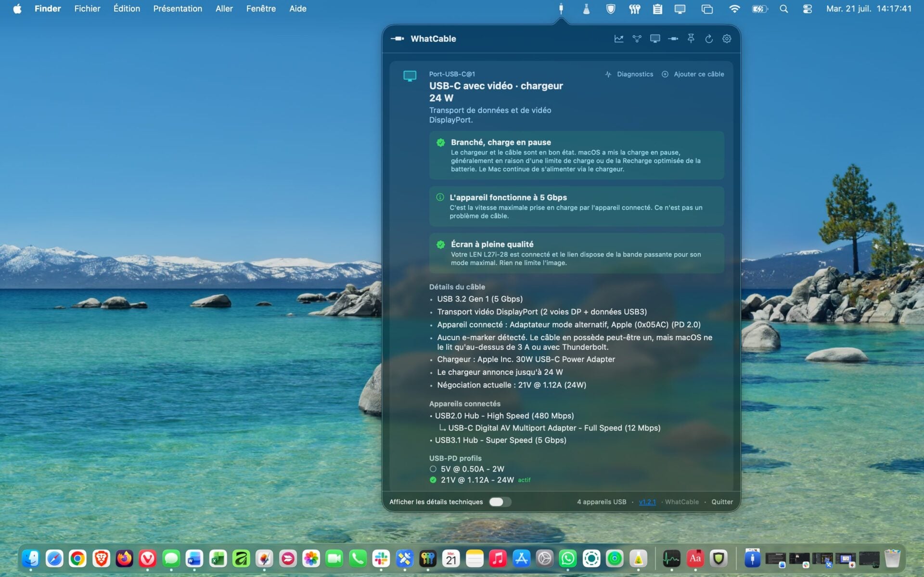The height and width of the screenshot is (577, 924).
Task: Click the cable plug icon in WhatCable toolbar
Action: coord(673,38)
